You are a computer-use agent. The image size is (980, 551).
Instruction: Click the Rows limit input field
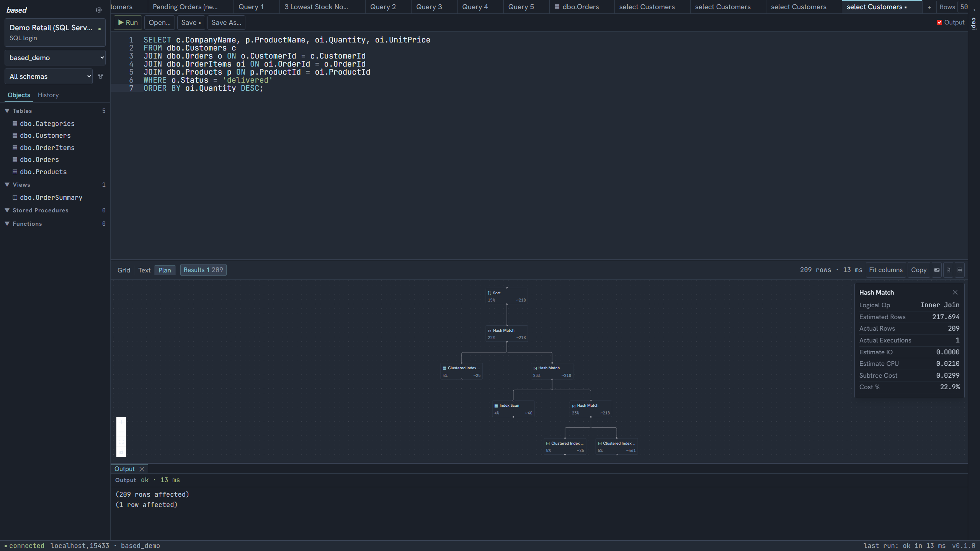click(963, 7)
